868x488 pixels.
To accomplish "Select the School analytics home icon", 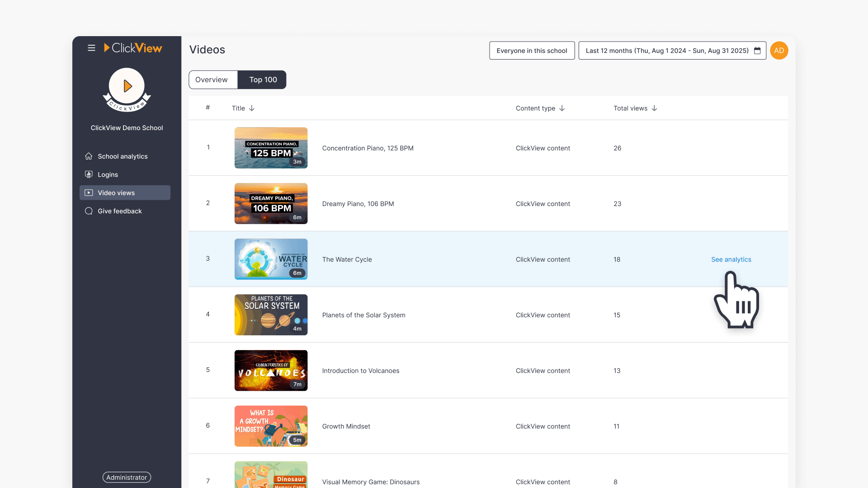I will pos(89,156).
